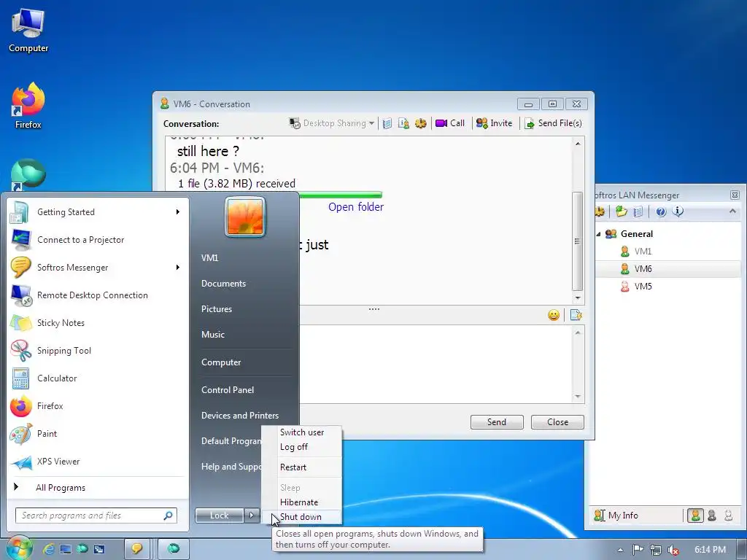Expand the Getting Started submenu arrow
The image size is (747, 560).
coord(178,212)
